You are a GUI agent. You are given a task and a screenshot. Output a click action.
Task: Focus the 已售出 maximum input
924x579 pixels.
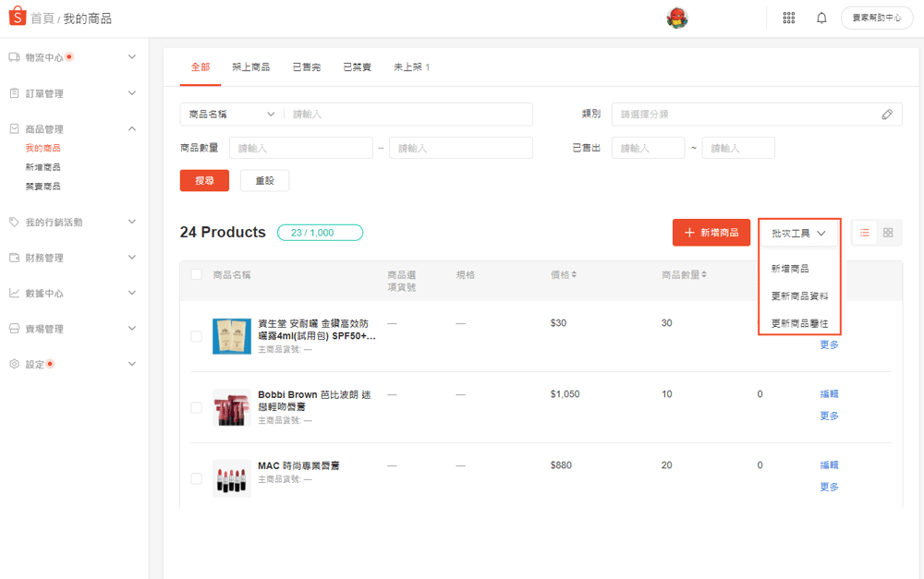(738, 148)
